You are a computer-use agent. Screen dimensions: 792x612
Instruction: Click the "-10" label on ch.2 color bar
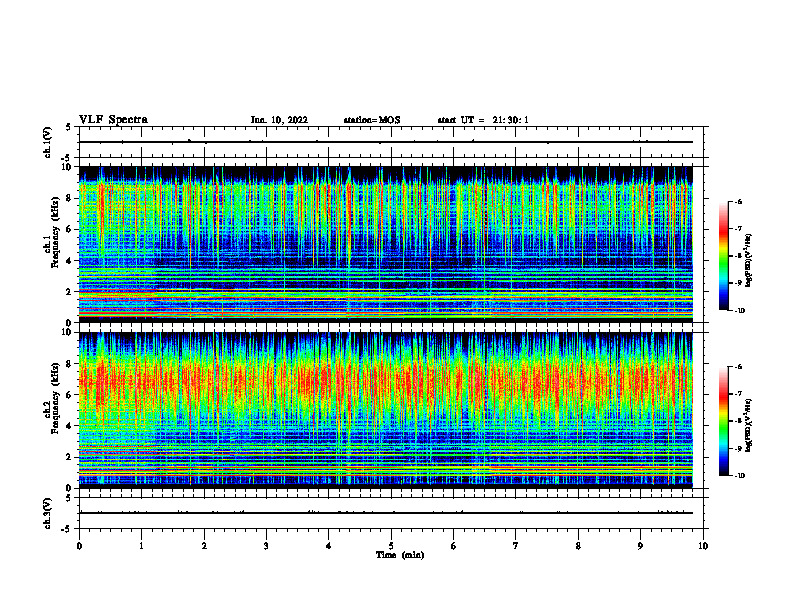click(x=739, y=476)
